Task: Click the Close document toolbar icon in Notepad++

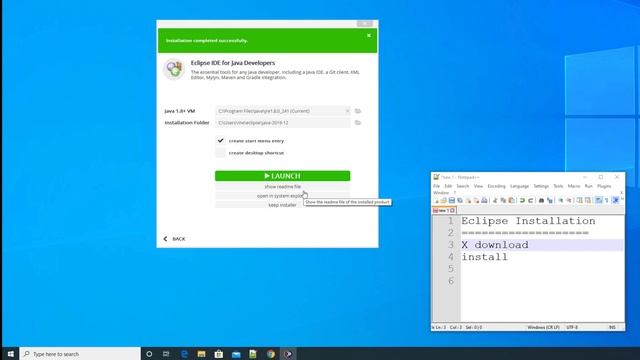Action: pos(468,200)
